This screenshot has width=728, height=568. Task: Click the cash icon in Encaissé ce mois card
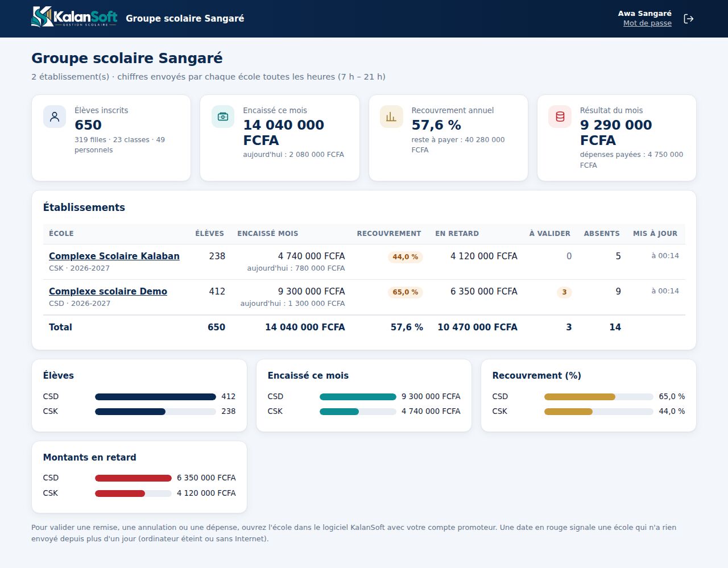coord(223,117)
